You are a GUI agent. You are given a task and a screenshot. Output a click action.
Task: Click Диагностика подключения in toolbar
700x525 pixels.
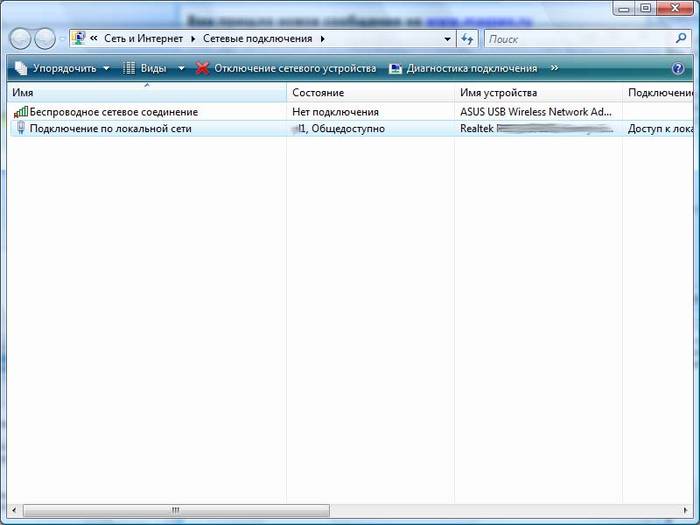coord(463,68)
